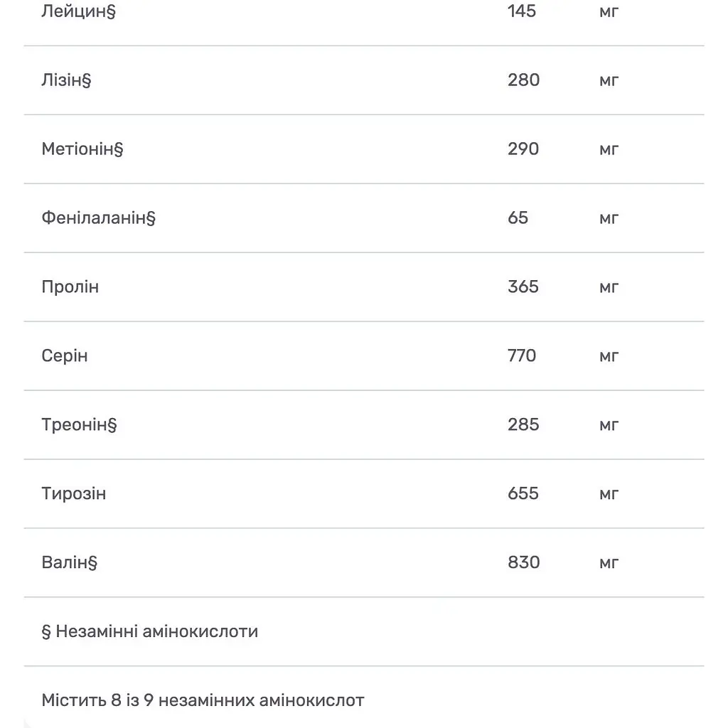Click the Треонін§ label
The width and height of the screenshot is (728, 728).
[x=80, y=425]
